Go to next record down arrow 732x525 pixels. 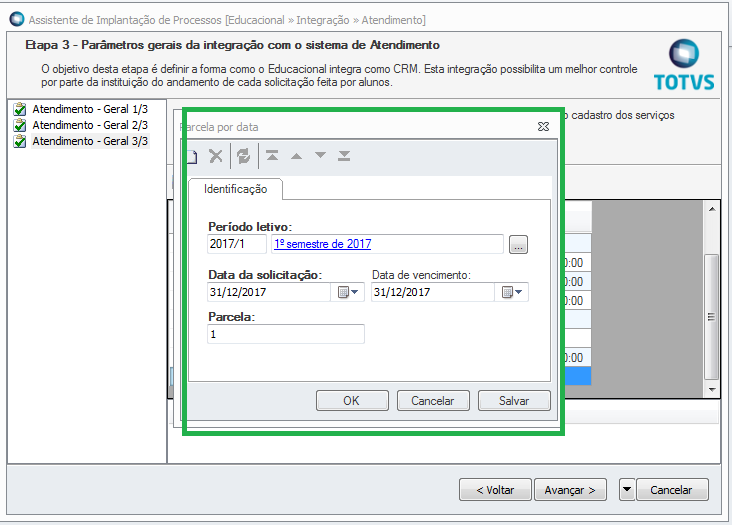320,155
